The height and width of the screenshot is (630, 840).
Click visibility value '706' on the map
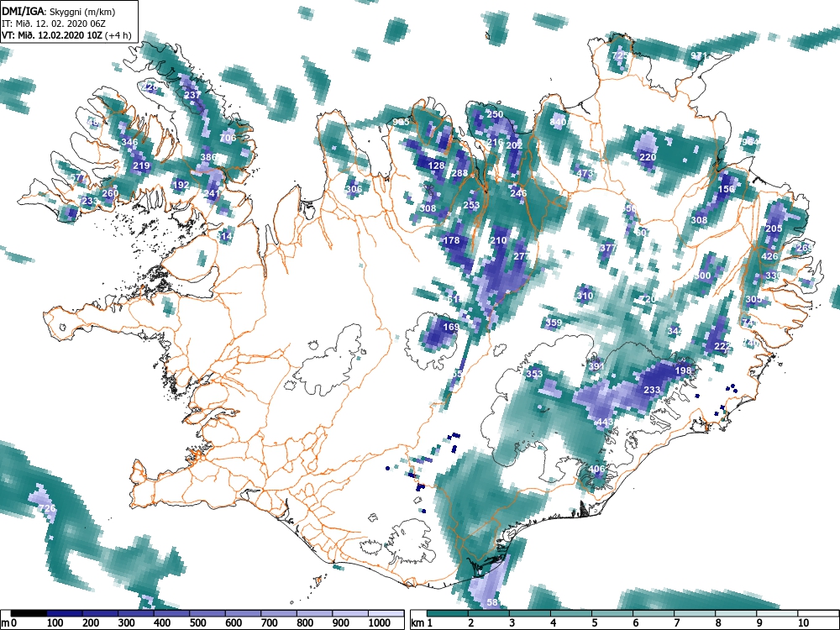coord(228,138)
